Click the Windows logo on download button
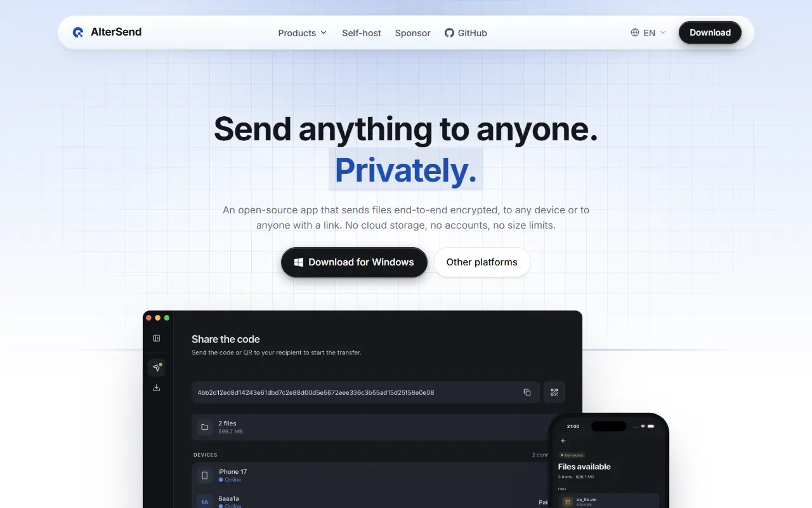 tap(299, 262)
